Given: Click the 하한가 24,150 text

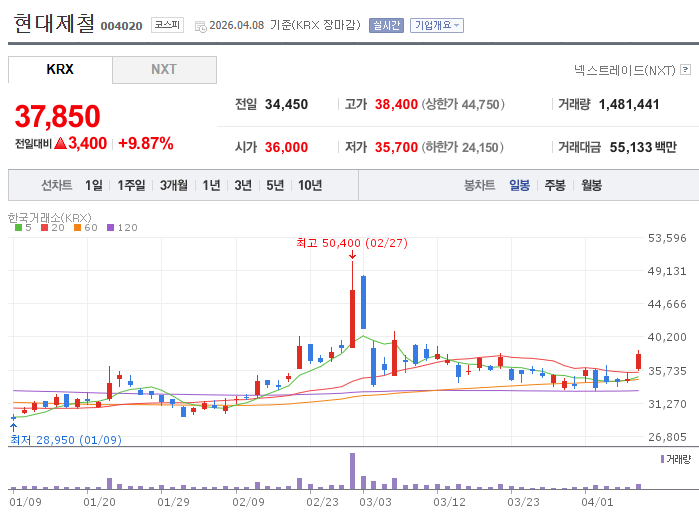Looking at the screenshot, I should (462, 147).
